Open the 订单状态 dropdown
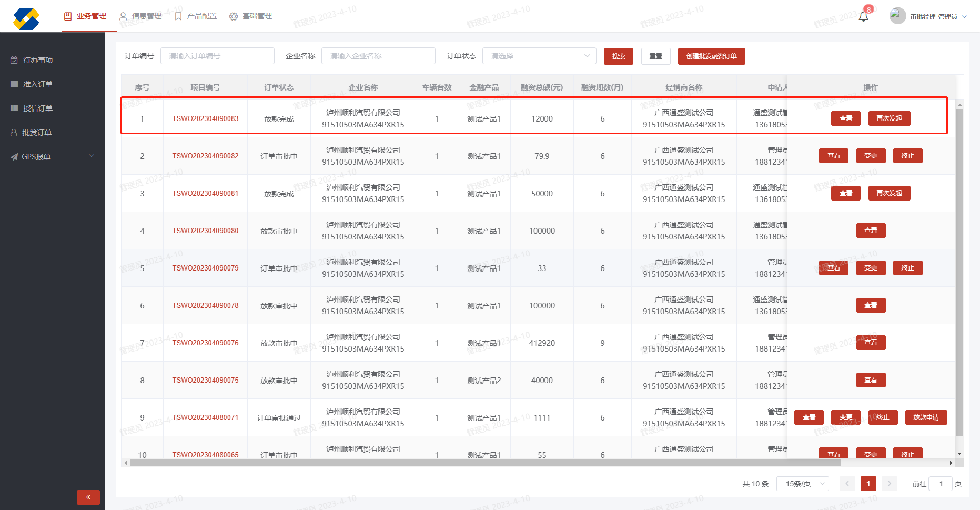 coord(539,56)
